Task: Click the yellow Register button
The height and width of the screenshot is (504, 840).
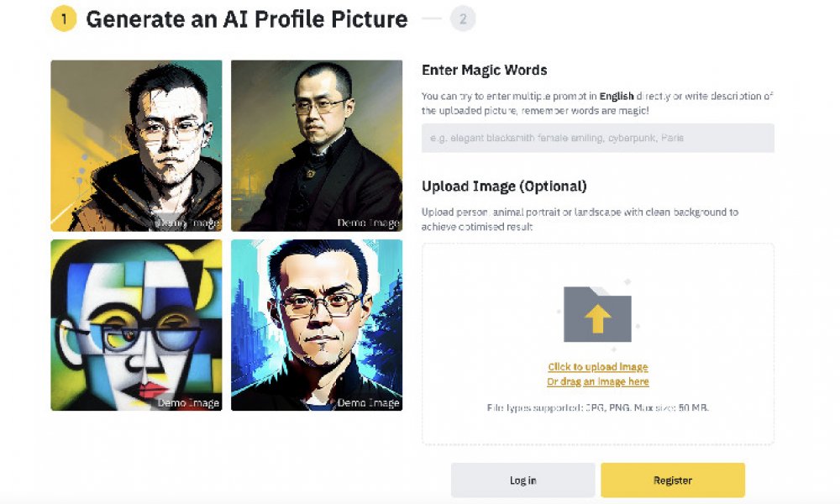Action: point(673,480)
